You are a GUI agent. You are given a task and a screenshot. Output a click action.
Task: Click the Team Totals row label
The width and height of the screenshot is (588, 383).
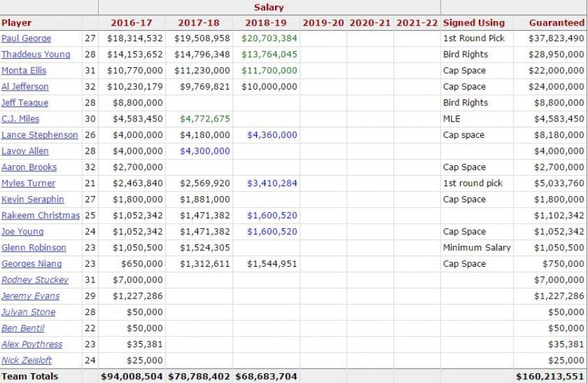29,376
